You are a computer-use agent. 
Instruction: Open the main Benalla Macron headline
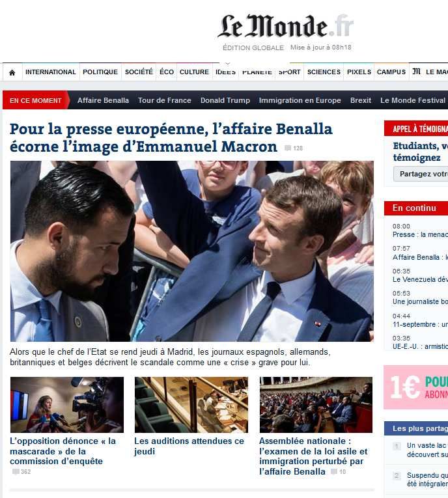point(171,137)
